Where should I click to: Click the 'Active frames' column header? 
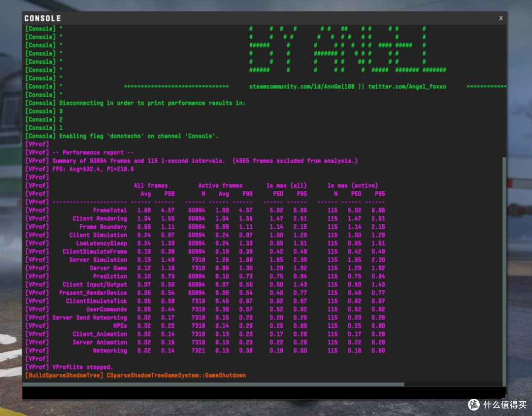220,185
